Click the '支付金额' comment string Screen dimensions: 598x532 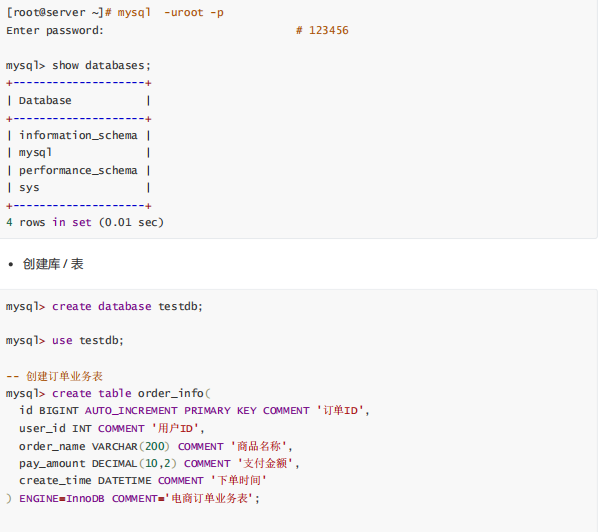[x=265, y=463]
